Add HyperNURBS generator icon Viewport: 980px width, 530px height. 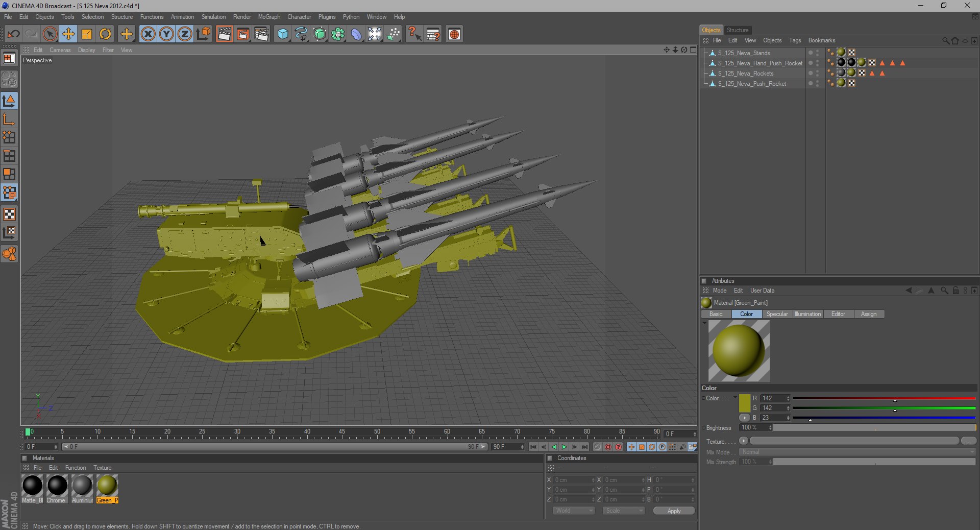point(320,34)
